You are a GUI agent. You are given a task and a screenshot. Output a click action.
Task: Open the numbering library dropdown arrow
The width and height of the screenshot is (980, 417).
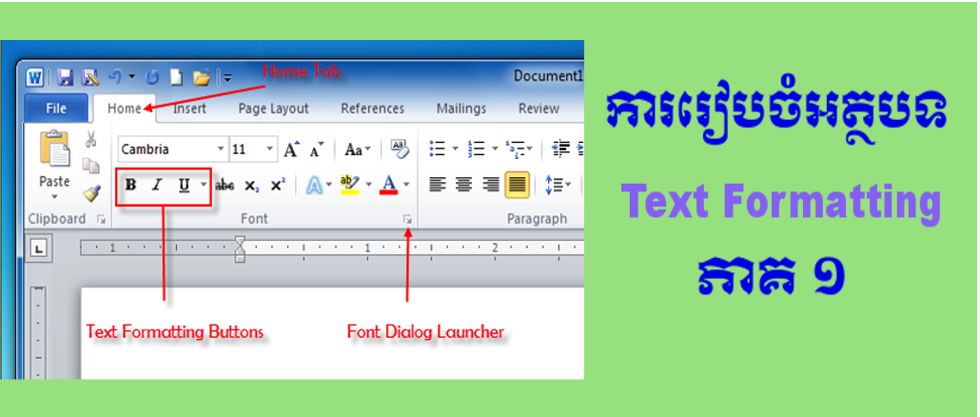[x=495, y=149]
